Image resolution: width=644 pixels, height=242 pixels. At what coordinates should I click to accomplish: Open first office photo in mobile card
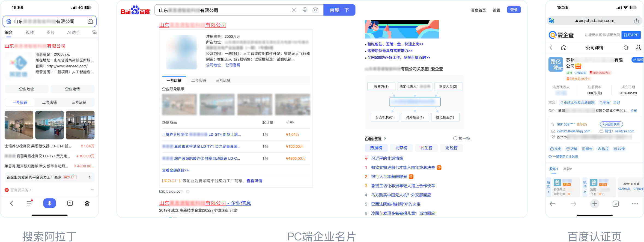pos(19,125)
